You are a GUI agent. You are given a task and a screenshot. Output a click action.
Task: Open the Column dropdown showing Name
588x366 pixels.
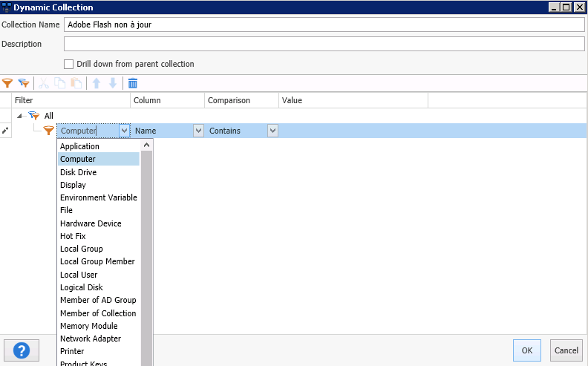click(x=198, y=131)
